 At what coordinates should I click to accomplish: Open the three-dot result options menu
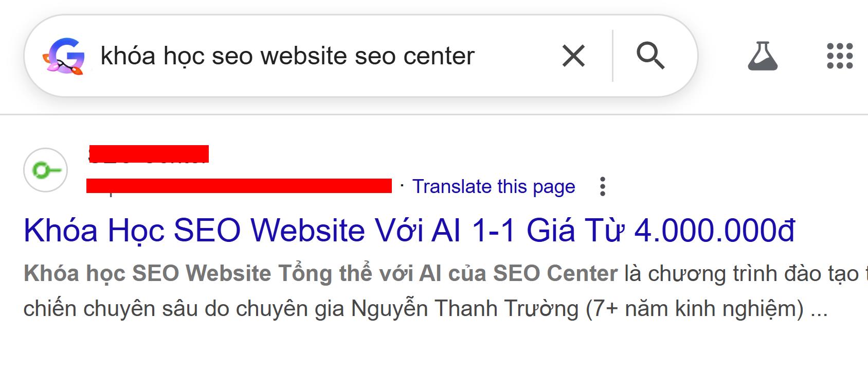tap(603, 186)
